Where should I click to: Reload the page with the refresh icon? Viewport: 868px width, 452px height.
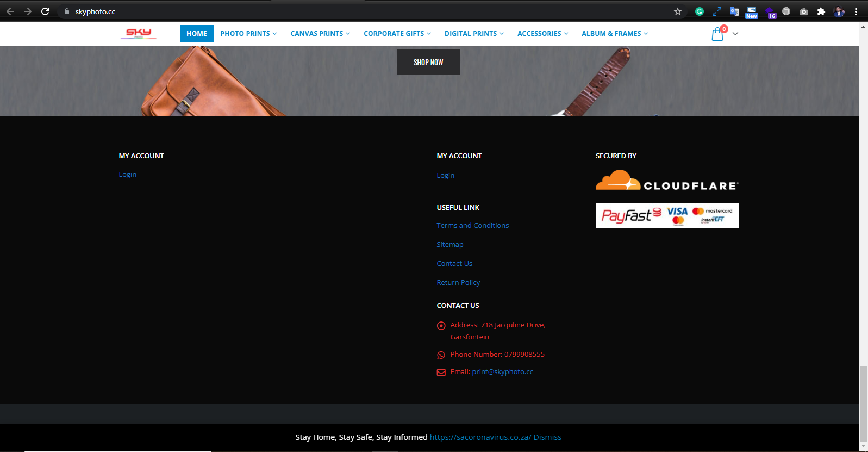point(45,11)
